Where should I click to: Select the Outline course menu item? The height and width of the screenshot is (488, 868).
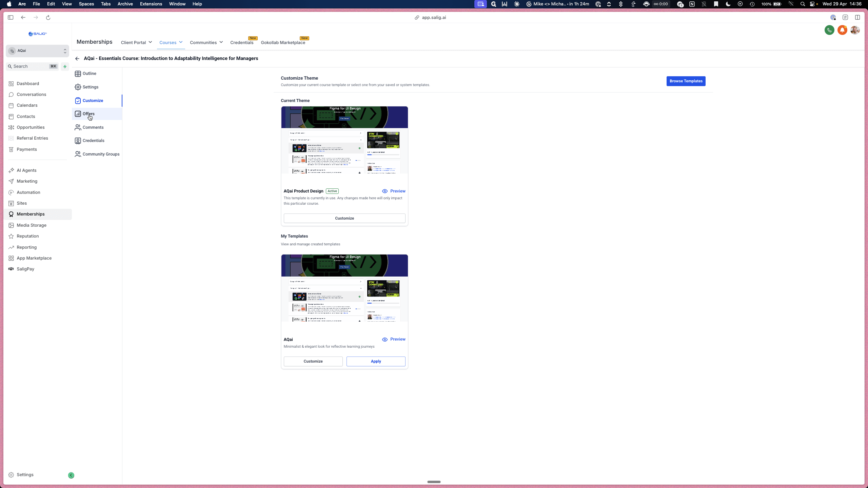pyautogui.click(x=89, y=74)
